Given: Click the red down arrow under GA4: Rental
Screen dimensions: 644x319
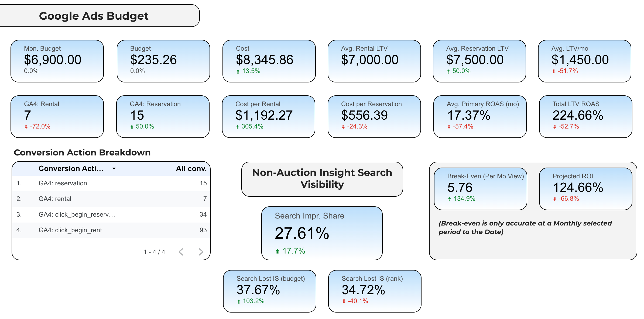Looking at the screenshot, I should [x=26, y=127].
